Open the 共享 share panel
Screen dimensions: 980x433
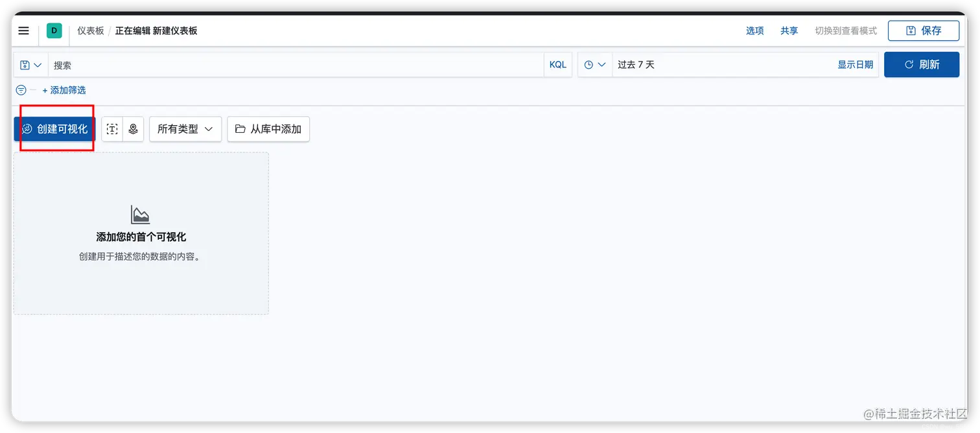pos(789,30)
